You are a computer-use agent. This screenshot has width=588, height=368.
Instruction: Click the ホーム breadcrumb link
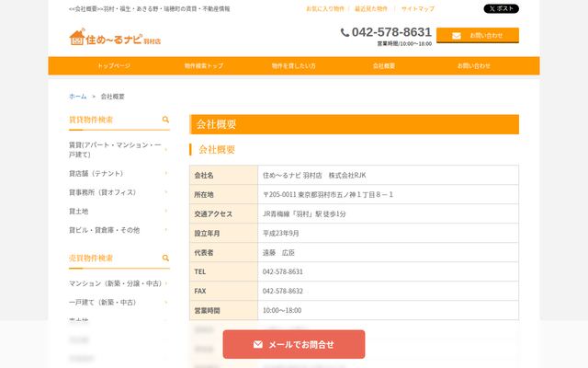(77, 97)
